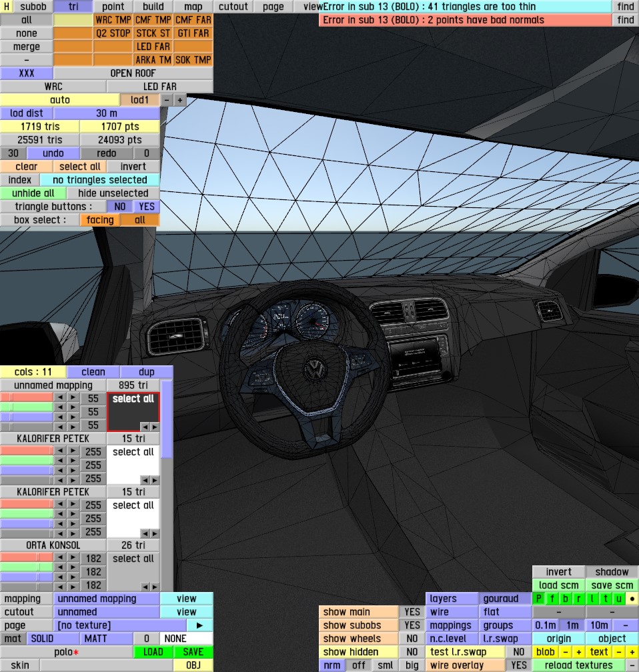Viewport: 639px width, 672px height.
Task: Open the map tab
Action: [x=193, y=7]
